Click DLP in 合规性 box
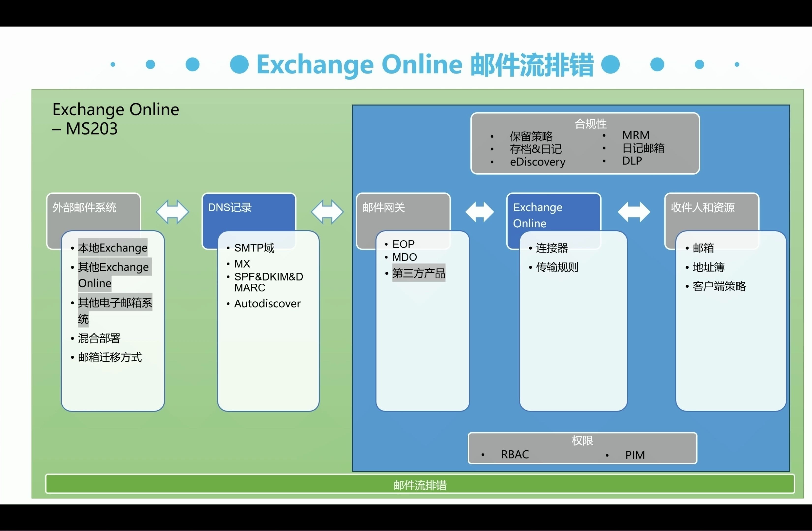 632,161
